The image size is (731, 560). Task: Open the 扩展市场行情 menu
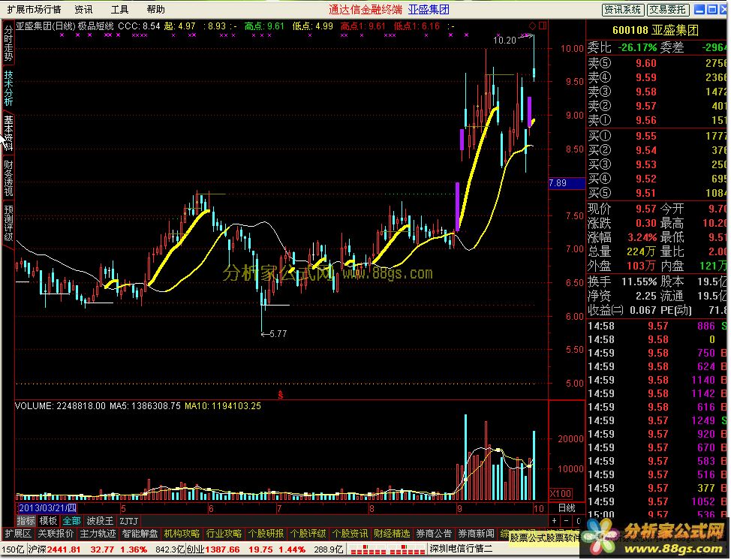[x=34, y=9]
